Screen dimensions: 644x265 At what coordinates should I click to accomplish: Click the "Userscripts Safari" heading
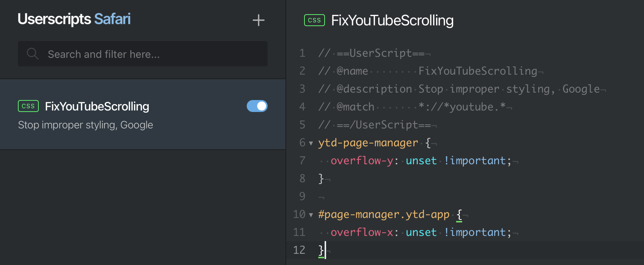point(74,19)
